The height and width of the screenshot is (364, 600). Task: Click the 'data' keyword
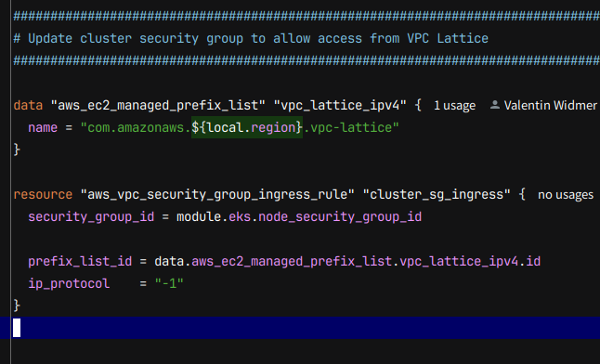[28, 105]
